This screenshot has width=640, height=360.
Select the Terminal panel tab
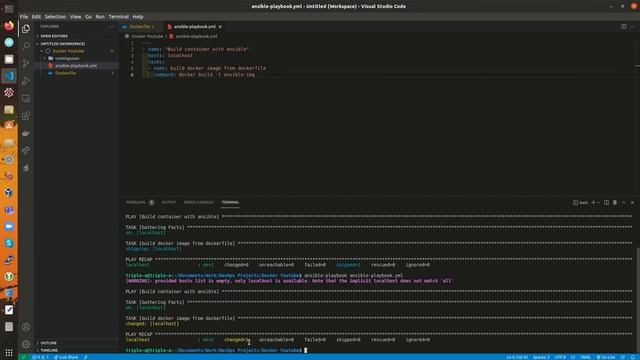click(230, 202)
